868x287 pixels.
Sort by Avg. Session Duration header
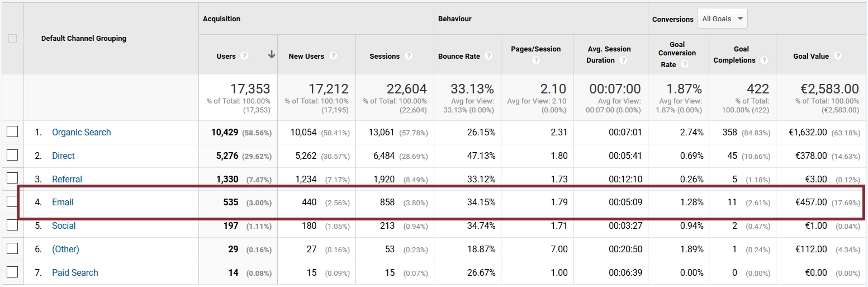pos(609,54)
